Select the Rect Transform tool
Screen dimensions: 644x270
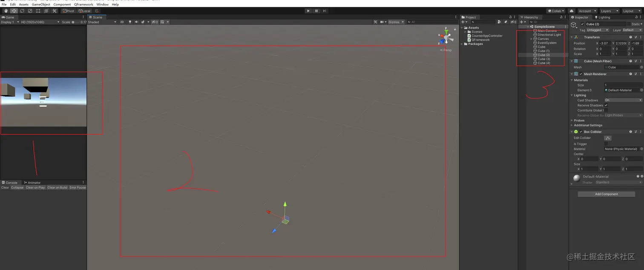[x=37, y=11]
